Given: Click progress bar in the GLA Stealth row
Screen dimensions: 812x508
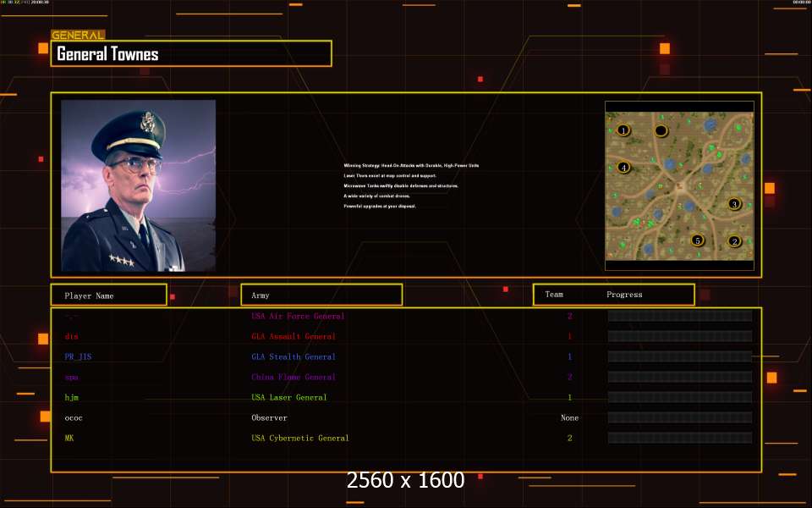Looking at the screenshot, I should point(680,356).
